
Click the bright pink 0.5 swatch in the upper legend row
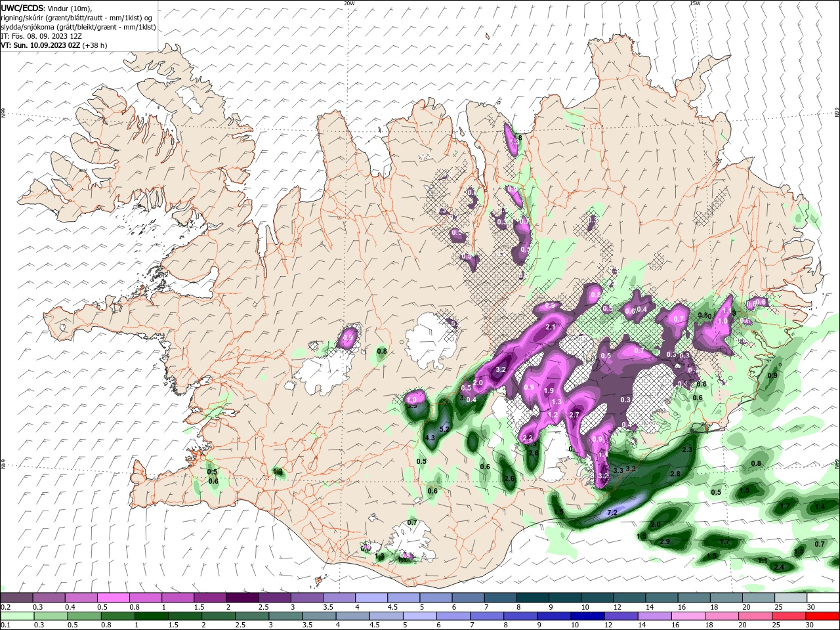[x=113, y=598]
